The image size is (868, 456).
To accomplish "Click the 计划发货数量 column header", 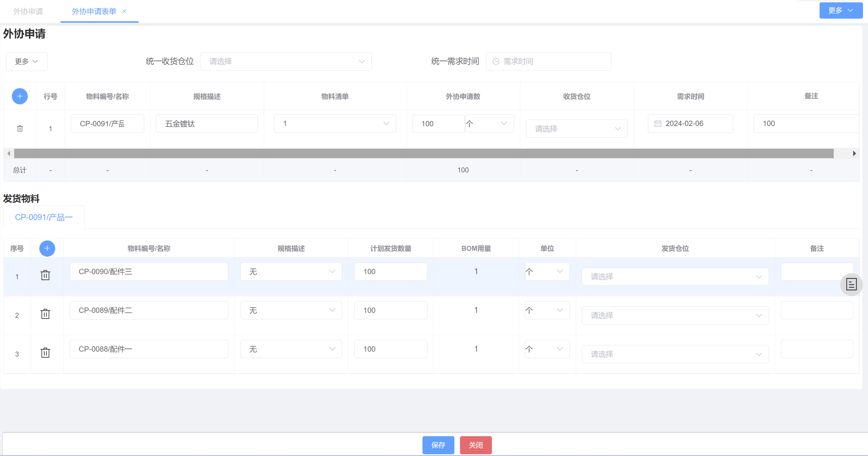I will point(391,249).
